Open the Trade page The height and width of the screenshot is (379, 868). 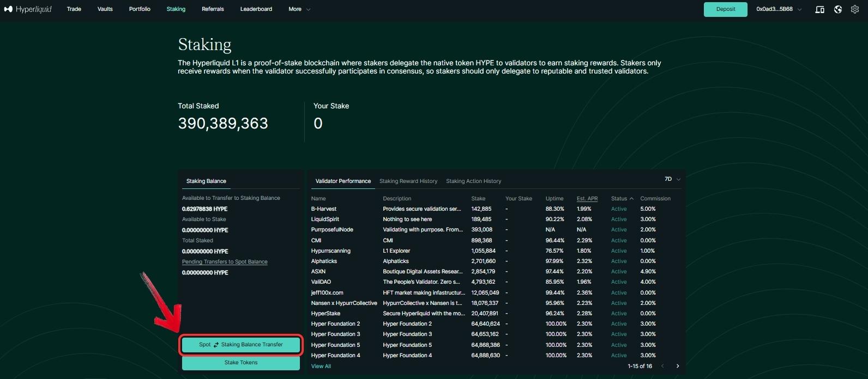click(74, 9)
